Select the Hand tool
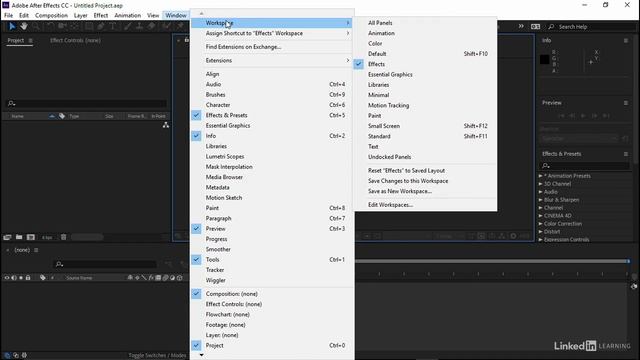Image resolution: width=640 pixels, height=360 pixels. click(x=24, y=27)
